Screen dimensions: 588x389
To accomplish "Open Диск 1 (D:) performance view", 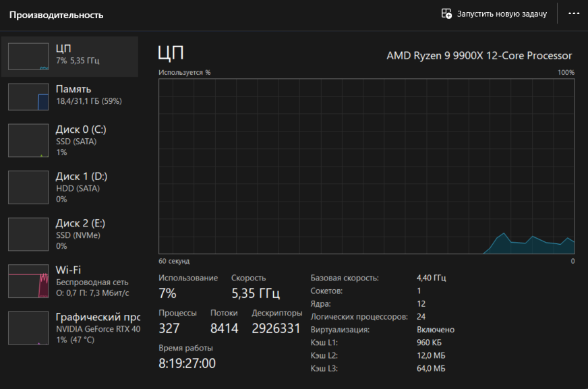I will coord(69,187).
